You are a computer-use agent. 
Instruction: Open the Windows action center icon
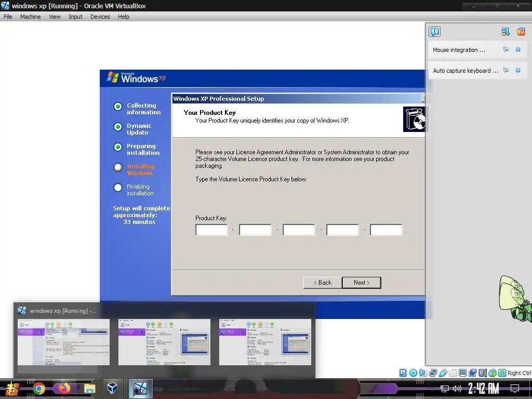[515, 389]
